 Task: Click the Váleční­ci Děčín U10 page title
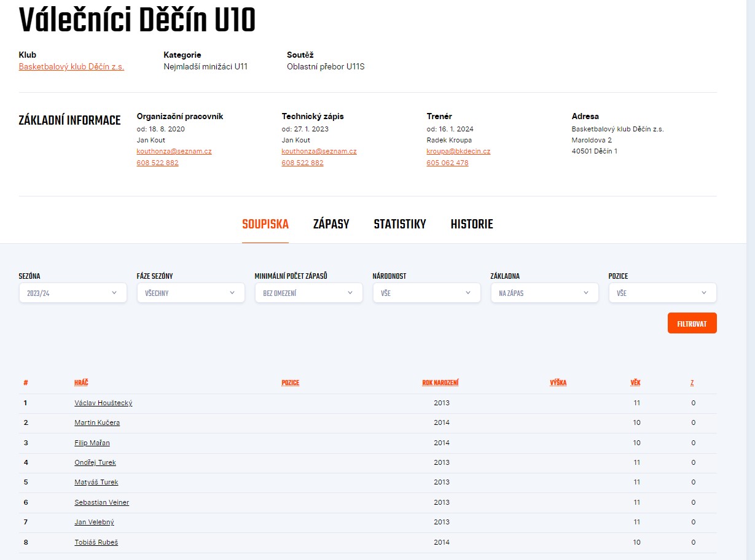(x=137, y=20)
